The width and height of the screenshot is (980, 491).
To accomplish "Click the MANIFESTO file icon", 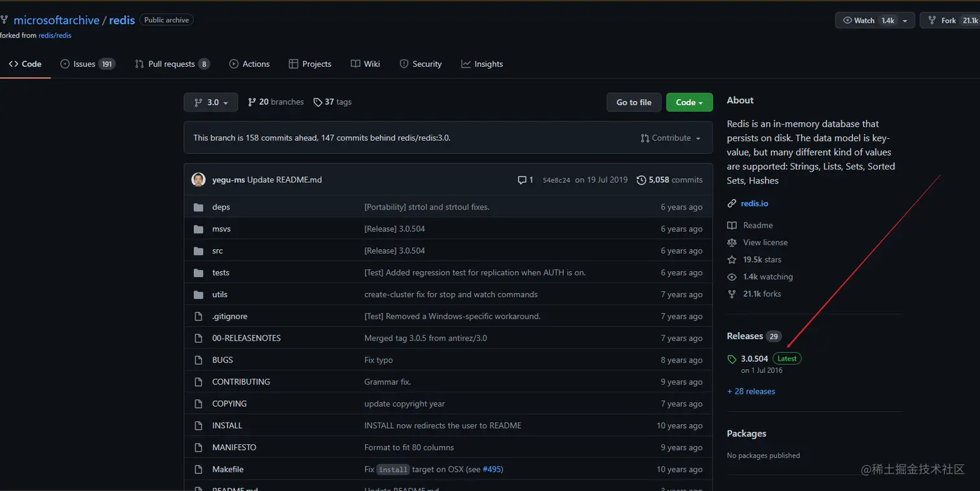I will coord(198,448).
